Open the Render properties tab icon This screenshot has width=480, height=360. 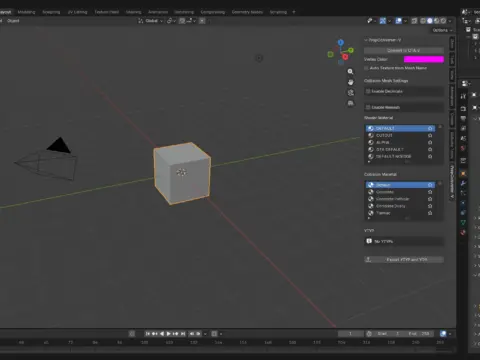(463, 109)
